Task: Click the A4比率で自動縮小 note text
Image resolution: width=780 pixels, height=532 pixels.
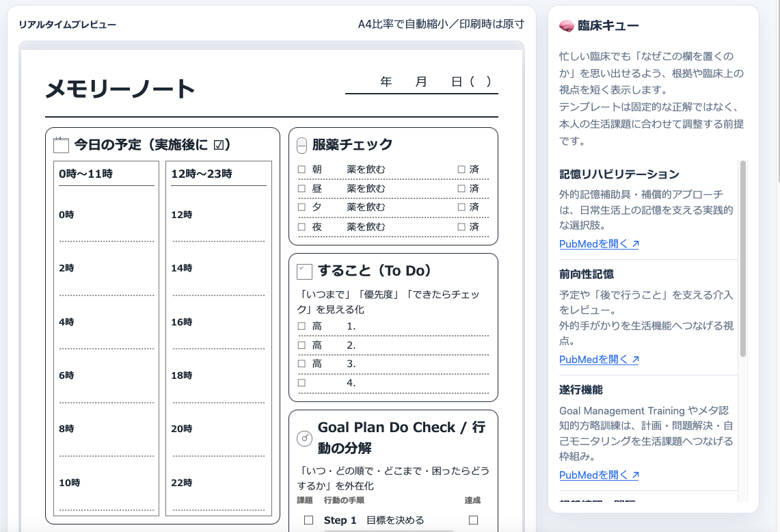Action: pyautogui.click(x=441, y=25)
